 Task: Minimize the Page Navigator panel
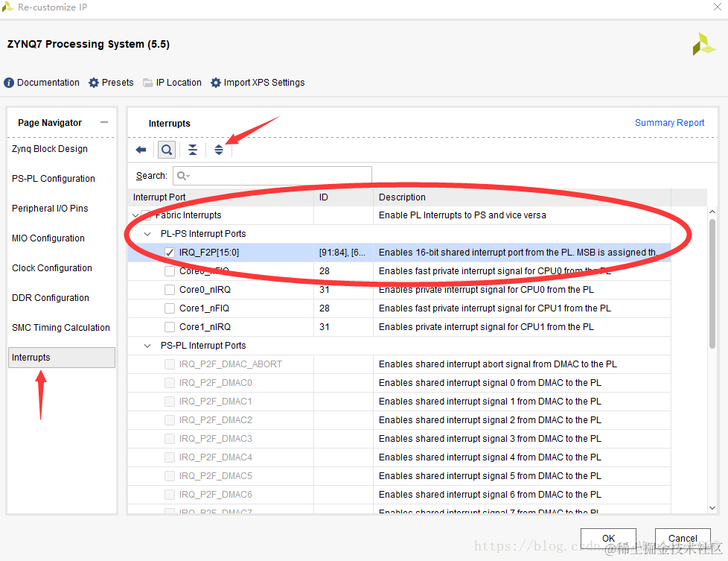[x=104, y=122]
